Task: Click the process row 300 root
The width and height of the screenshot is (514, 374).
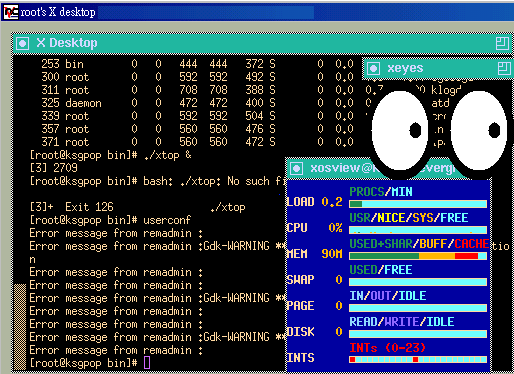Action: 197,77
